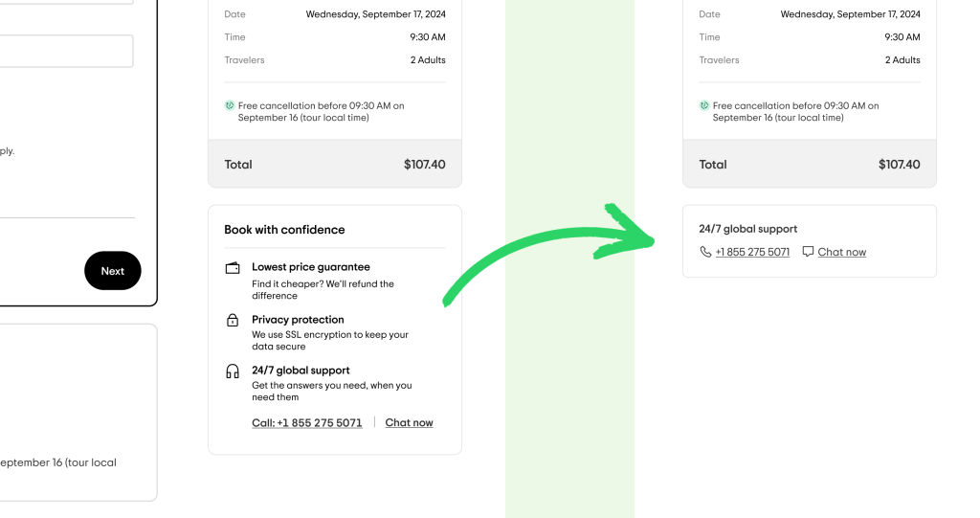This screenshot has height=518, width=980.
Task: Click the phone handset icon before +1 855 275 5071
Action: 705,252
